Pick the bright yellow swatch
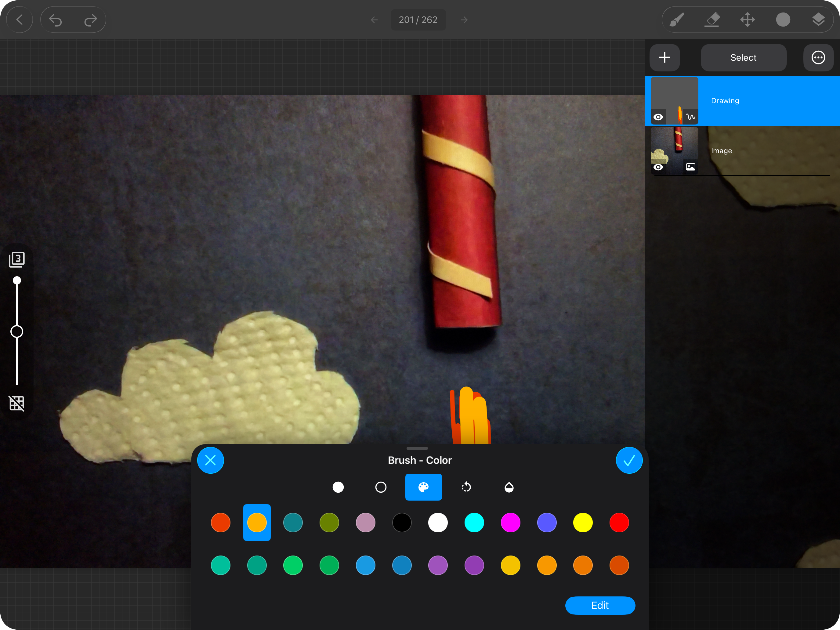This screenshot has height=630, width=840. click(x=583, y=523)
